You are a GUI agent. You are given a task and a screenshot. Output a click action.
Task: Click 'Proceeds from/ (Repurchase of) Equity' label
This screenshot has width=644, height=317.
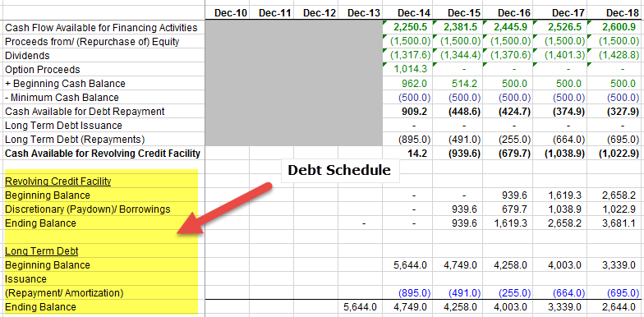92,42
